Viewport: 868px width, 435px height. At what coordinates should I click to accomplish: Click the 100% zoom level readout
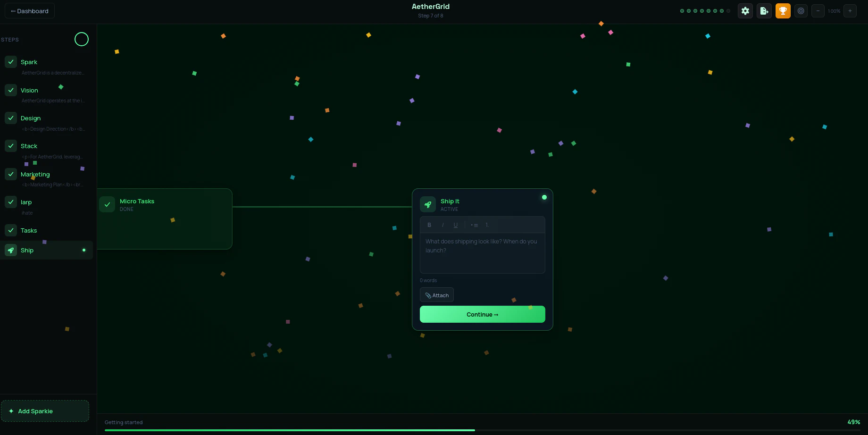834,11
